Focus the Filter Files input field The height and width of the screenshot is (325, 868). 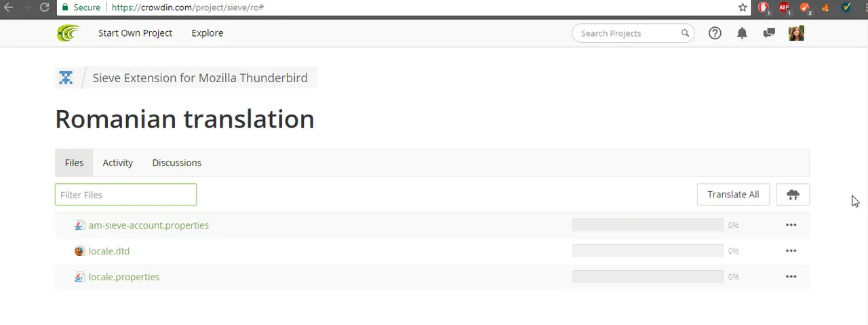[x=125, y=195]
